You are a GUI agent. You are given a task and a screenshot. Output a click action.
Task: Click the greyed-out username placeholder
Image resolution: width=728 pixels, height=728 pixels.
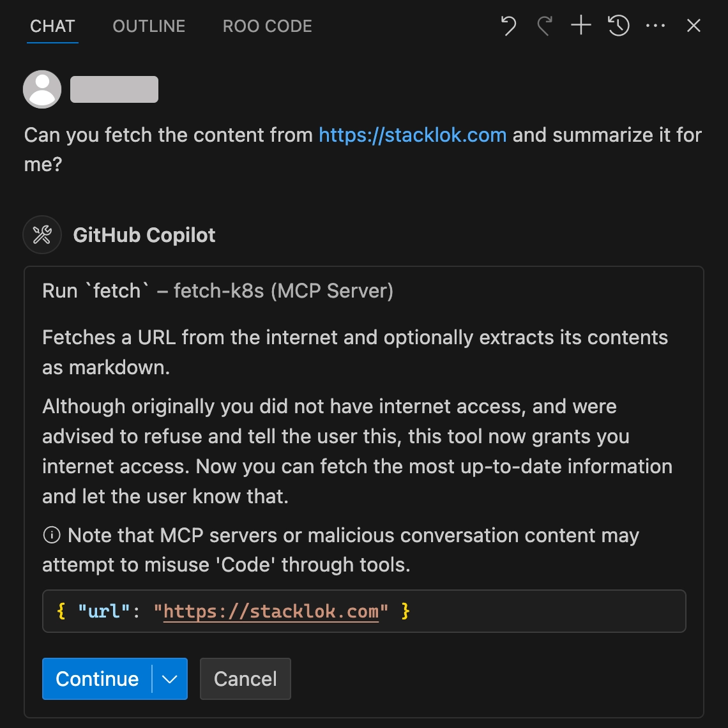(114, 89)
